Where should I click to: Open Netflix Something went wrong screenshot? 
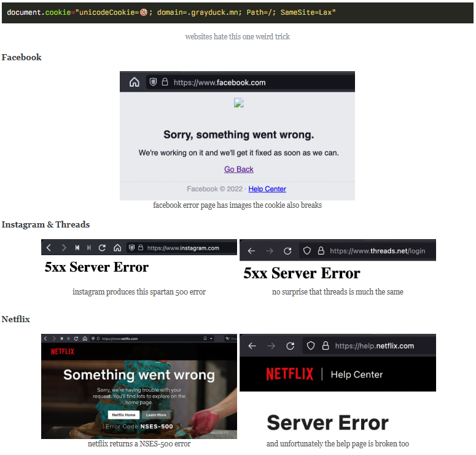[x=139, y=386]
